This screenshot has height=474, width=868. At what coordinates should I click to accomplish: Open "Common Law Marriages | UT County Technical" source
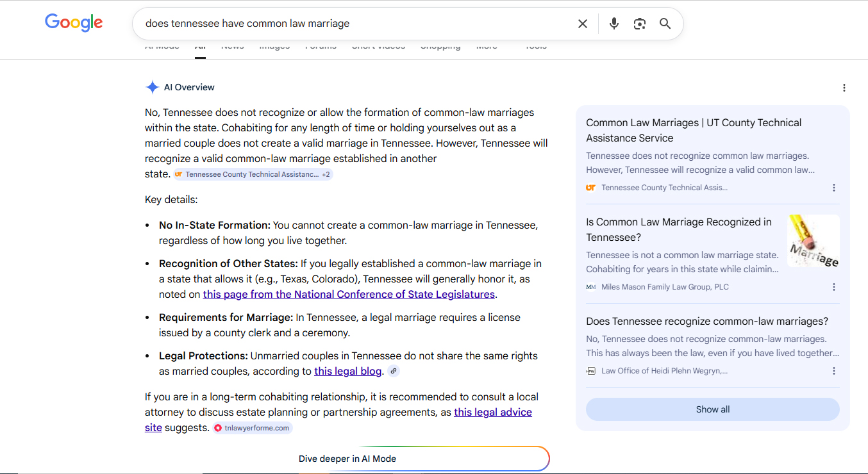694,130
